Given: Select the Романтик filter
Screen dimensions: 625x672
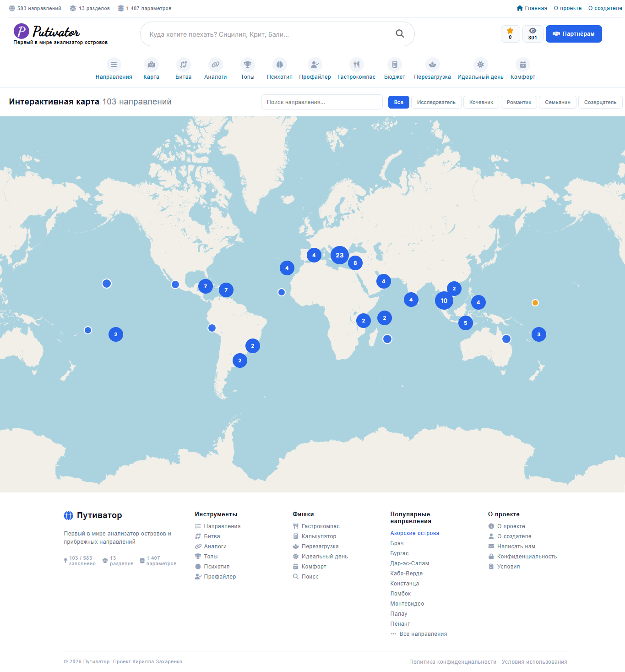Looking at the screenshot, I should click(519, 102).
